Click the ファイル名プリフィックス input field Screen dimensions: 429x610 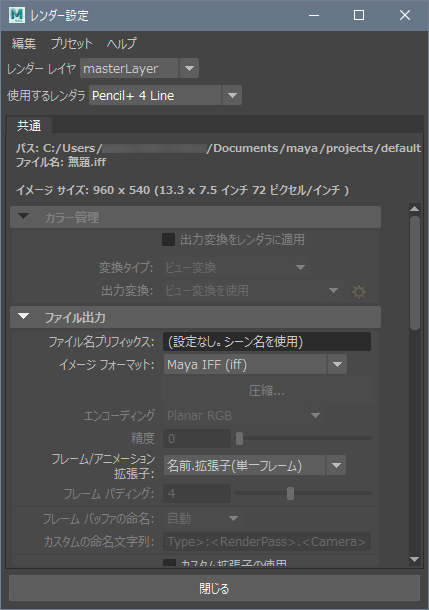pos(267,342)
